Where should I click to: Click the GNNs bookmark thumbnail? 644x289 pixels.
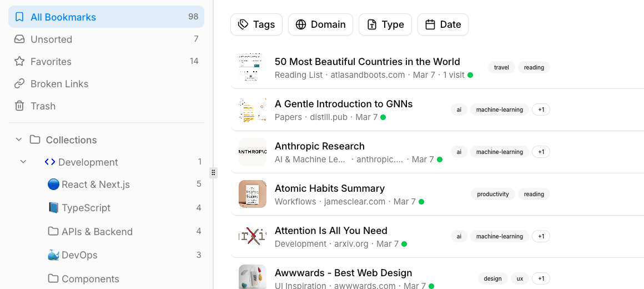click(253, 109)
